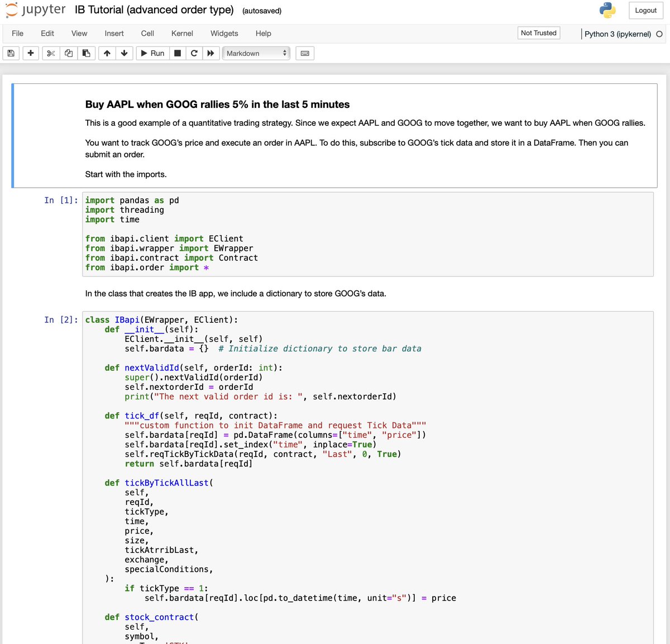
Task: Rename notebook title IB Tutorial
Action: point(154,10)
